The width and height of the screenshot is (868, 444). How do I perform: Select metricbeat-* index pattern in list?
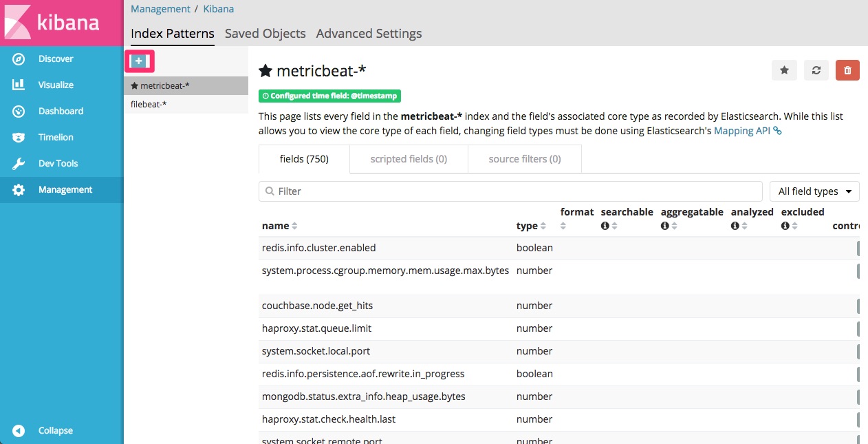186,86
